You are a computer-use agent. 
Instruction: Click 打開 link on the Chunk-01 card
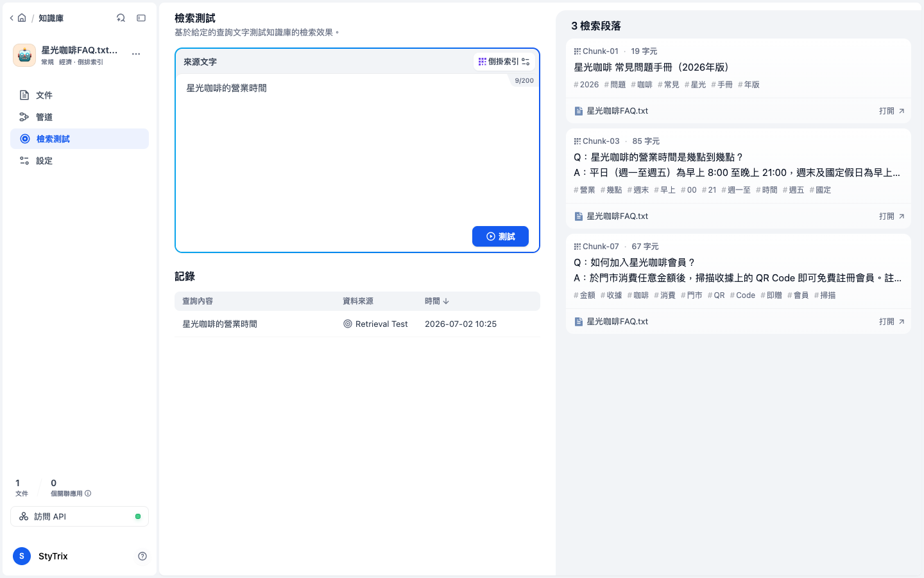click(891, 111)
